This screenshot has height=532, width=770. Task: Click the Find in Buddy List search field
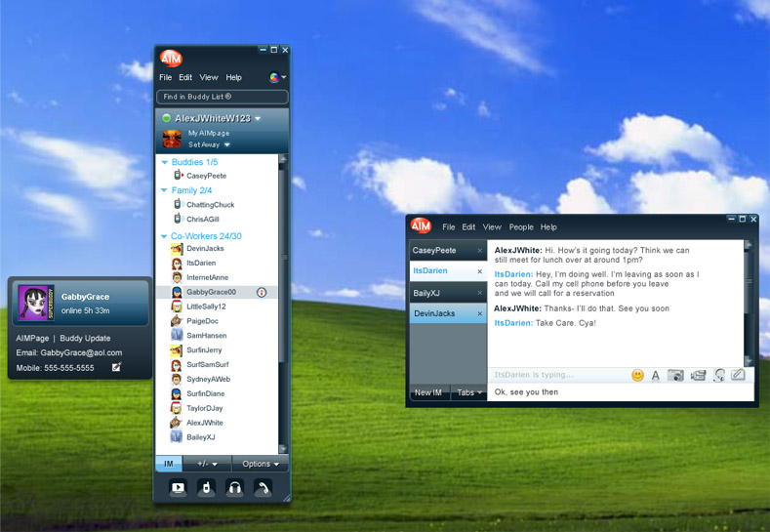222,97
